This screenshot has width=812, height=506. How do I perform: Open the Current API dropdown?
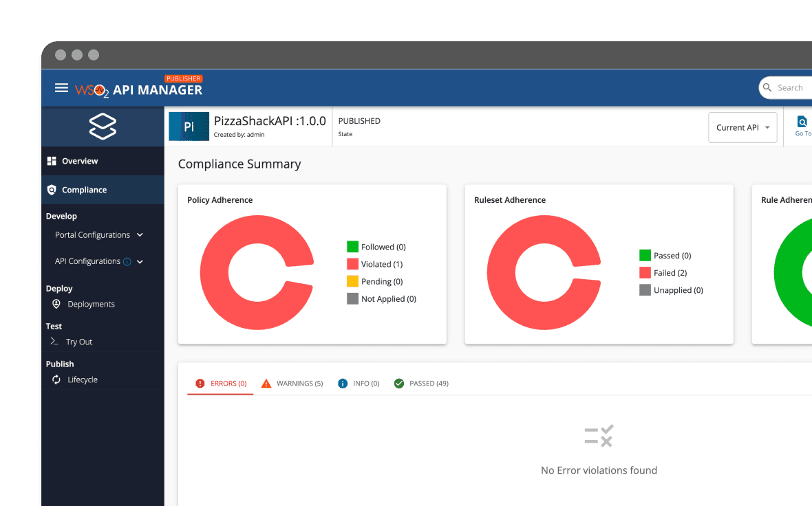[x=742, y=128]
